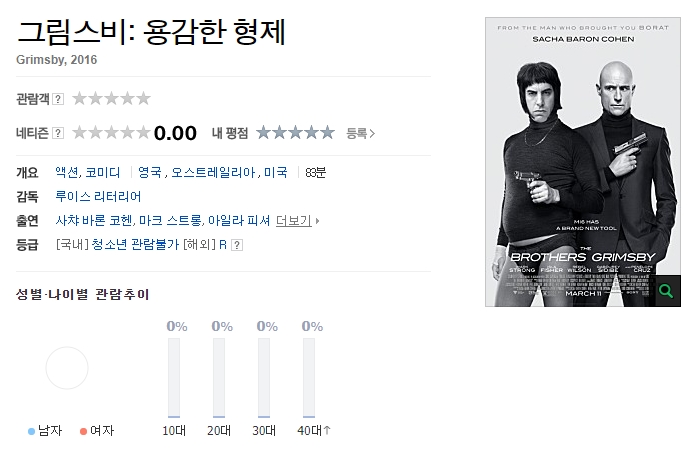This screenshot has height=449, width=697.
Task: Open actor 마크 스트롱 page
Action: click(x=170, y=220)
